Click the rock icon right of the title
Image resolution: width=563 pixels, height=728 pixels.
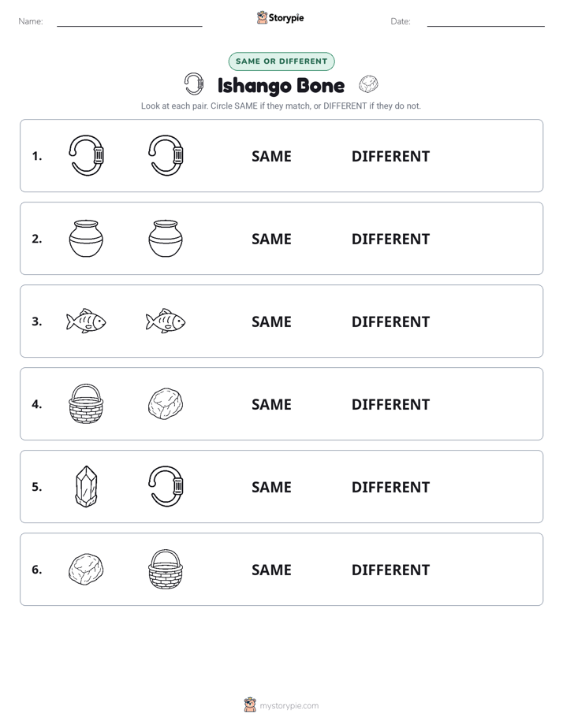368,84
